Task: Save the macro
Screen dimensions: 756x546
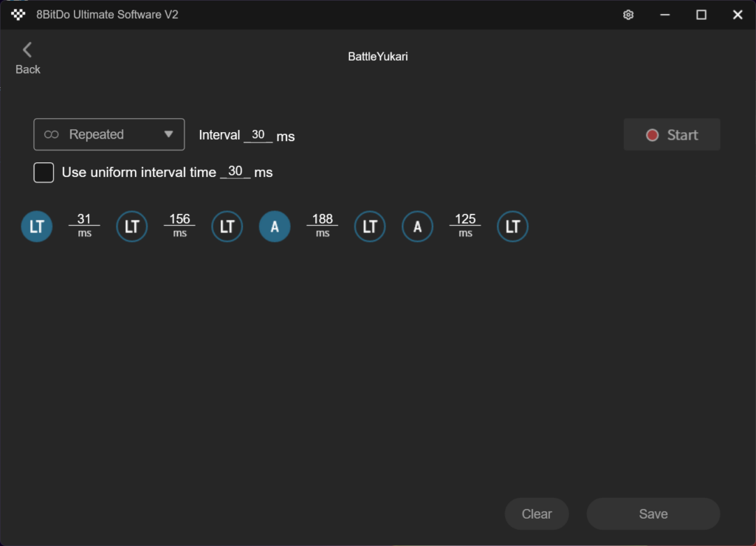Action: click(x=653, y=514)
